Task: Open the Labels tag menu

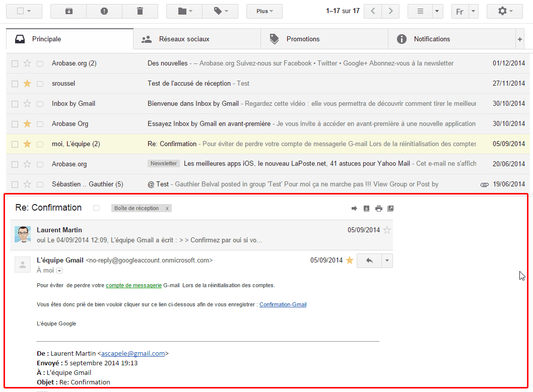Action: pos(220,11)
